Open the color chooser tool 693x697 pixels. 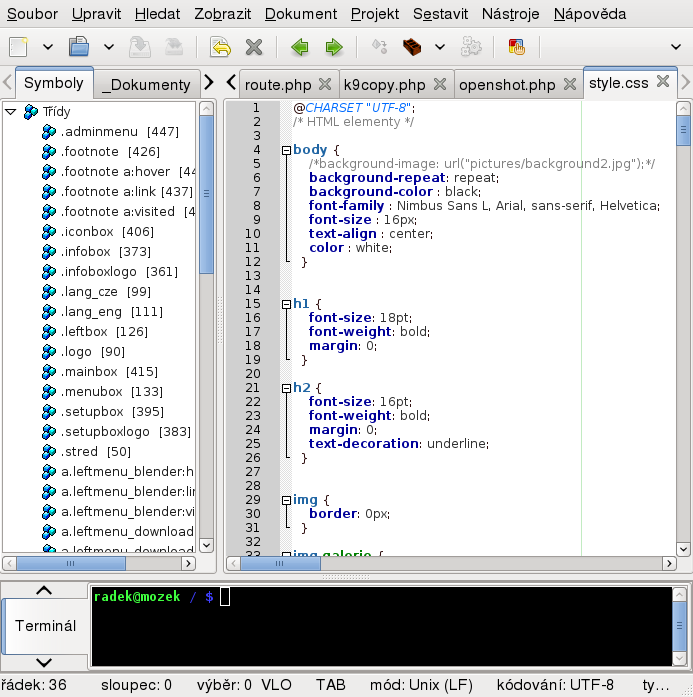(516, 47)
